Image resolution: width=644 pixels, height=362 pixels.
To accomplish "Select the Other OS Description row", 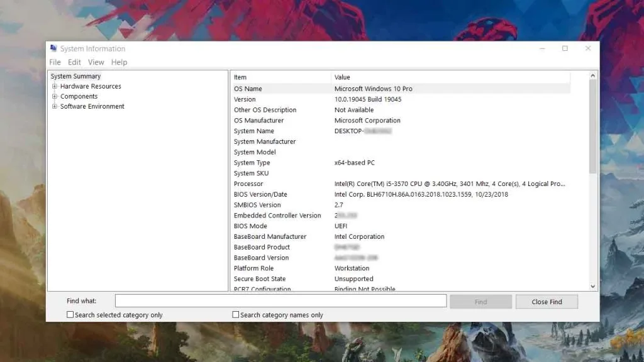I will click(x=402, y=110).
